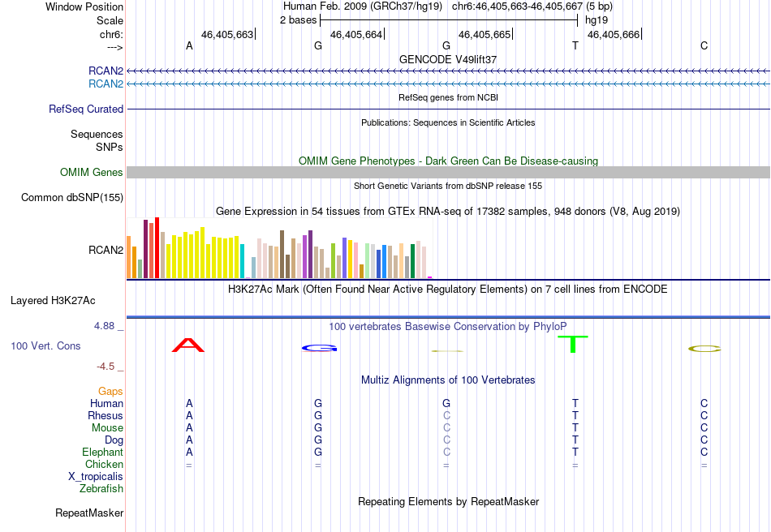Select the Chicken species label
Viewport: 771px width, 532px height.
point(104,464)
